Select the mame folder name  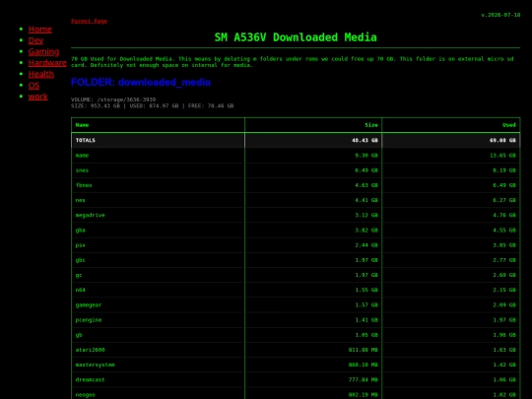(x=82, y=156)
